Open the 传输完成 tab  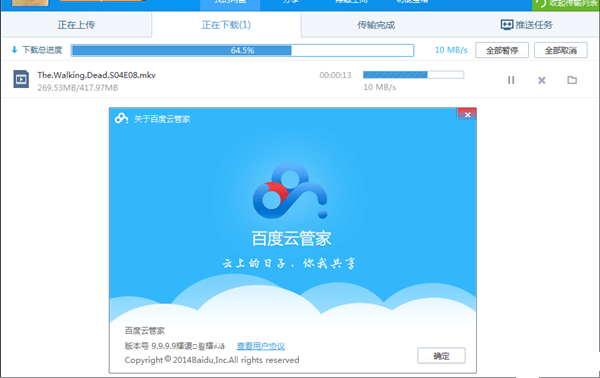(376, 25)
